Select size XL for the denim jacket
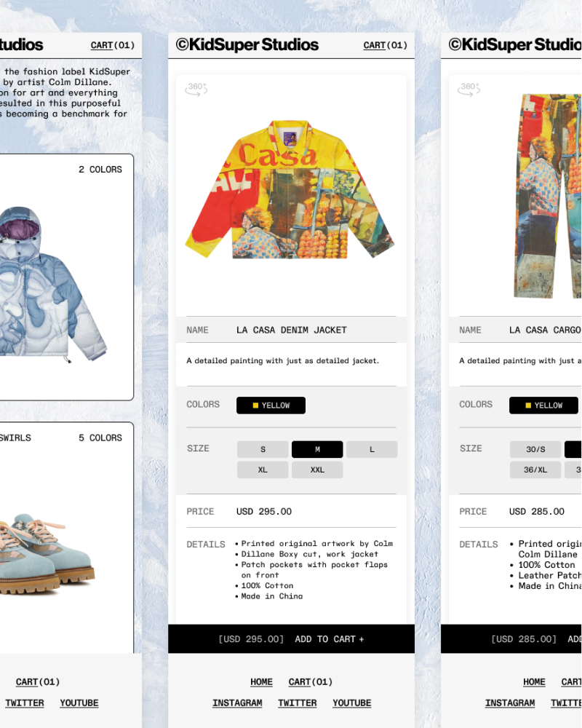This screenshot has height=728, width=582. point(263,470)
